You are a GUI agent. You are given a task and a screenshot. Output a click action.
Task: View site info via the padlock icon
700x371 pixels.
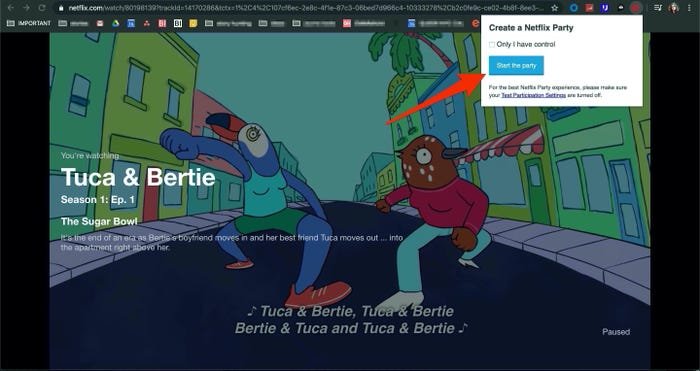pyautogui.click(x=61, y=8)
